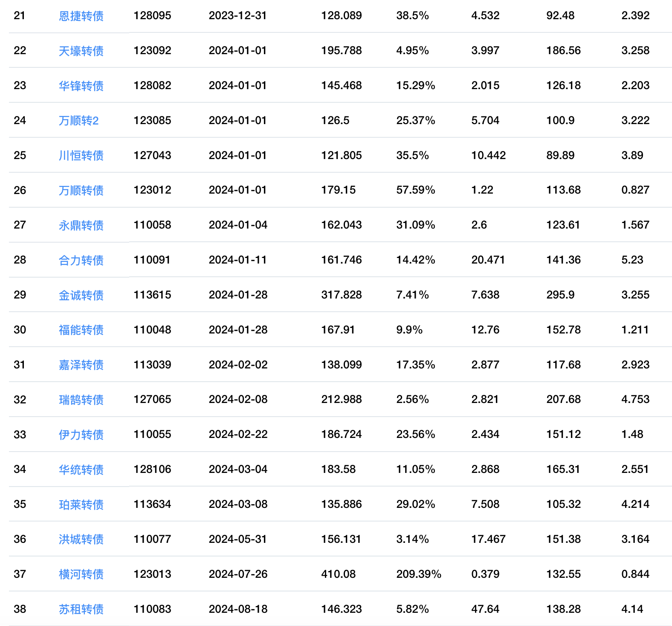Open the 金诚转债 link
The image size is (672, 626).
tap(81, 296)
